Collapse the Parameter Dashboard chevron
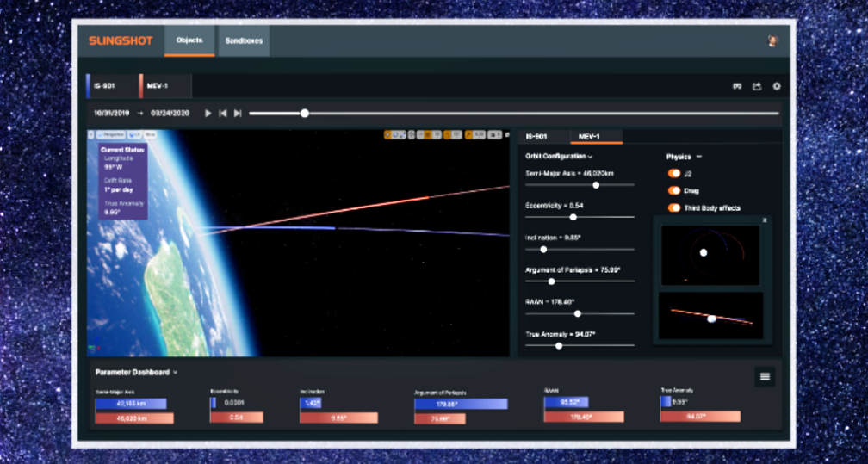The height and width of the screenshot is (464, 868). pos(176,373)
